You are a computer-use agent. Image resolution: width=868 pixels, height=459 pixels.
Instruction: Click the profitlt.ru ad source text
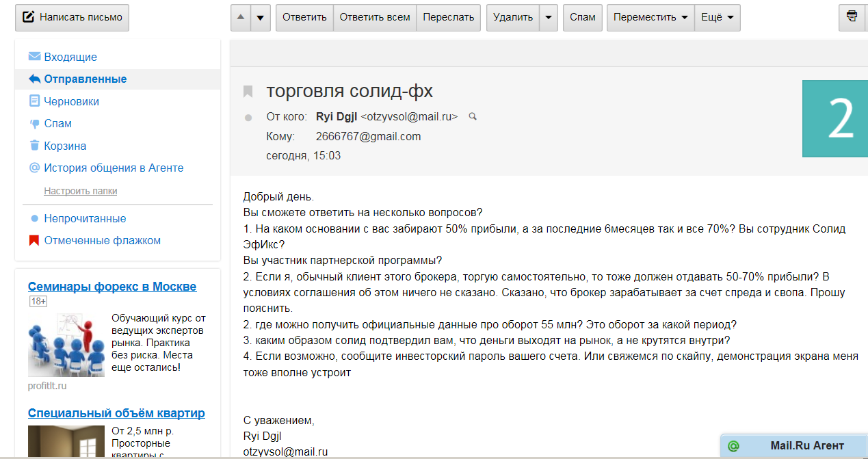pyautogui.click(x=47, y=386)
